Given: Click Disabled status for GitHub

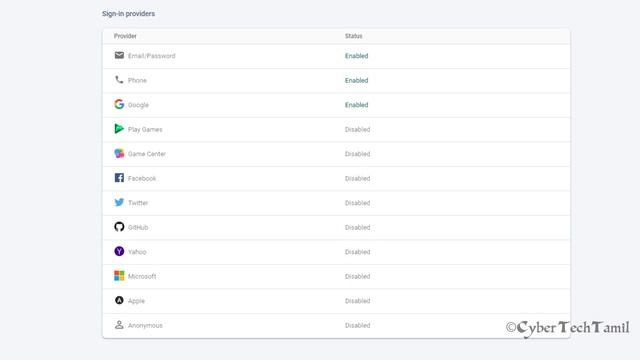Looking at the screenshot, I should (x=358, y=227).
